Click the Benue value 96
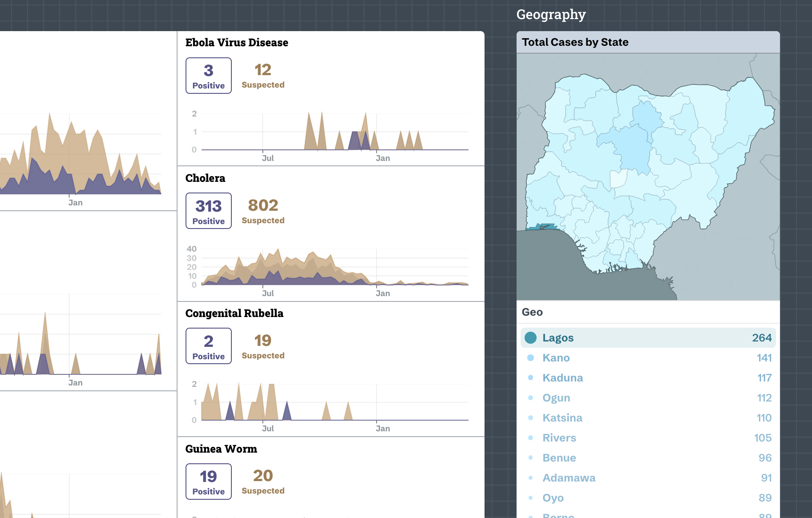812x518 pixels. click(x=765, y=458)
